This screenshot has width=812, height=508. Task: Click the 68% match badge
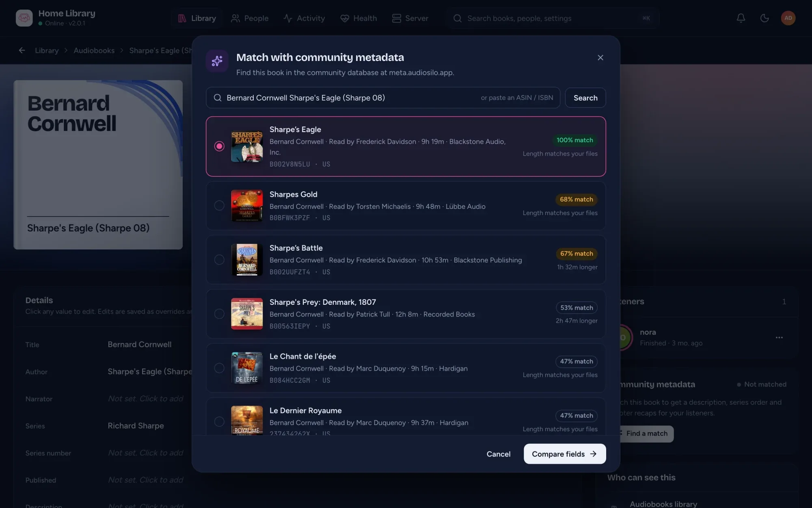576,199
